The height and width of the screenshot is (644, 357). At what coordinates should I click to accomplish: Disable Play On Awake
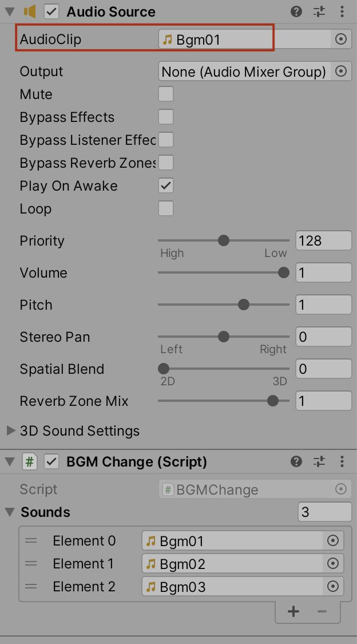tap(165, 185)
